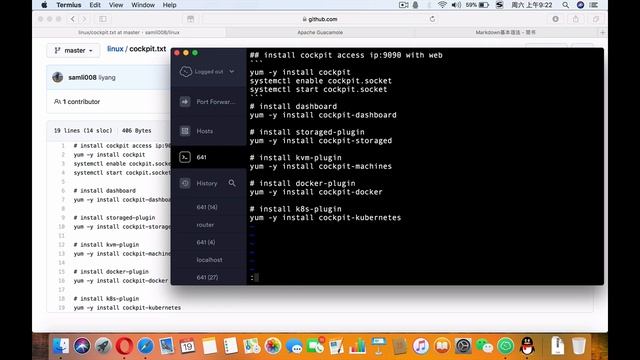The height and width of the screenshot is (360, 640).
Task: Expand the master branch dropdown on GitHub
Action: point(73,50)
